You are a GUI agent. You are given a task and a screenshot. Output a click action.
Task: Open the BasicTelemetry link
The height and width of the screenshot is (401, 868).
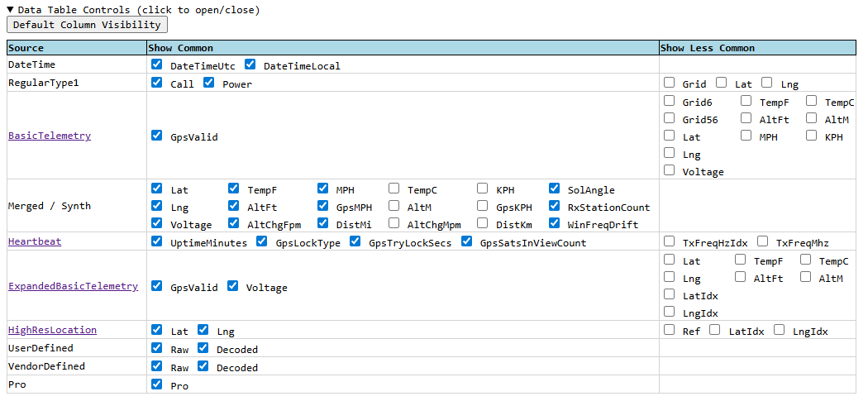coord(50,136)
